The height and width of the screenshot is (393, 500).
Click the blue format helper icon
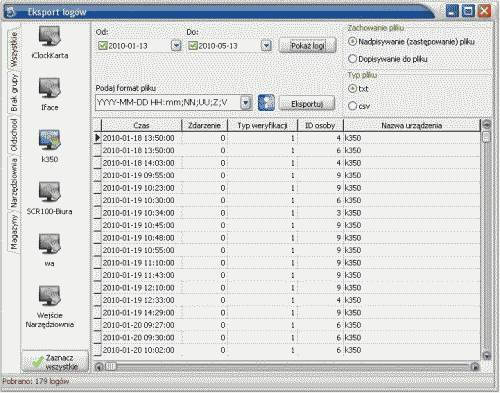click(x=266, y=103)
